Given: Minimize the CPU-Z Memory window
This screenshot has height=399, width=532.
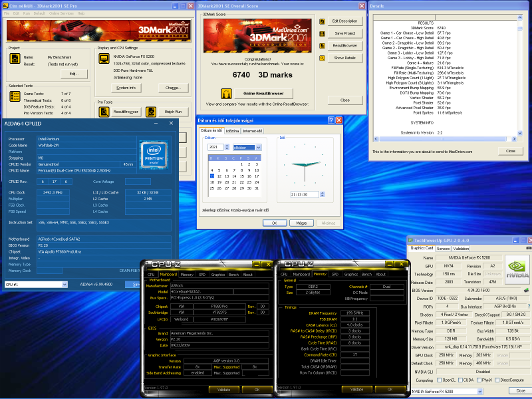Looking at the screenshot, I should click(x=390, y=264).
